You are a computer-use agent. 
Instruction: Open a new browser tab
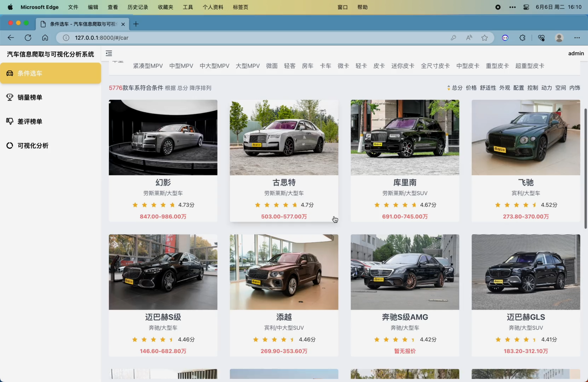point(136,24)
